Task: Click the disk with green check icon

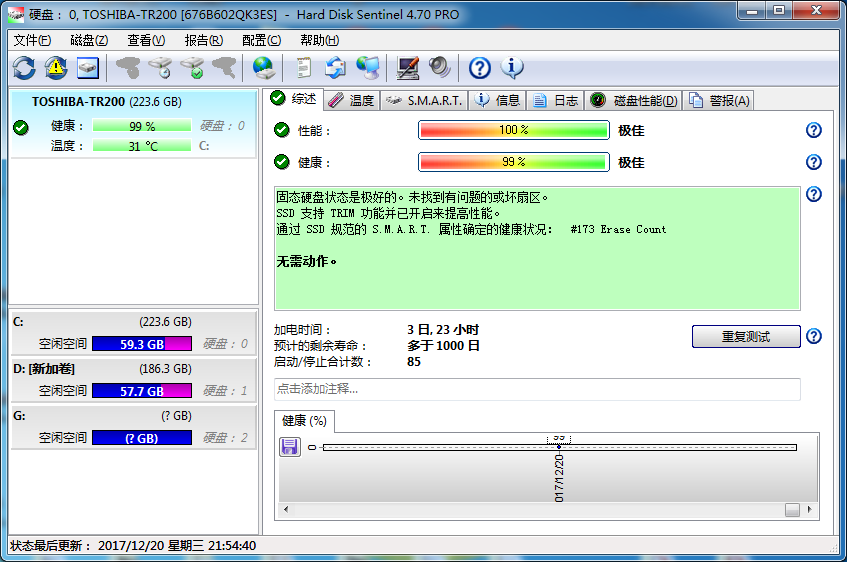Action: coord(192,68)
